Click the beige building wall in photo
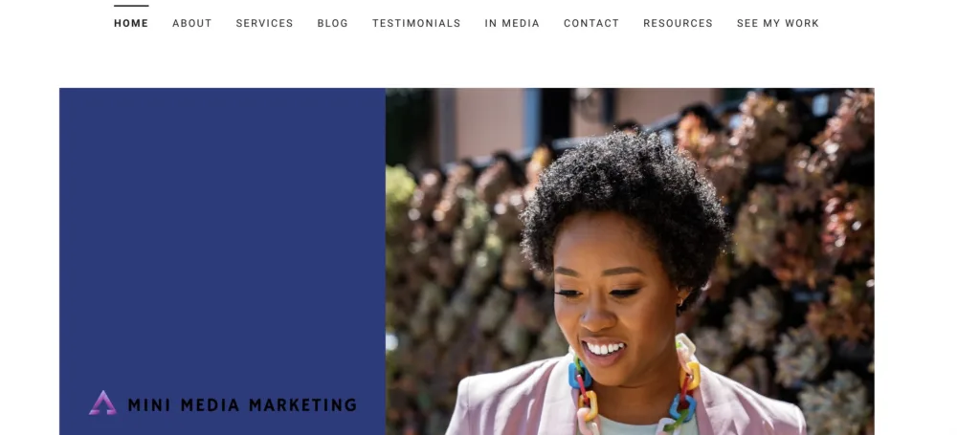 (489, 121)
